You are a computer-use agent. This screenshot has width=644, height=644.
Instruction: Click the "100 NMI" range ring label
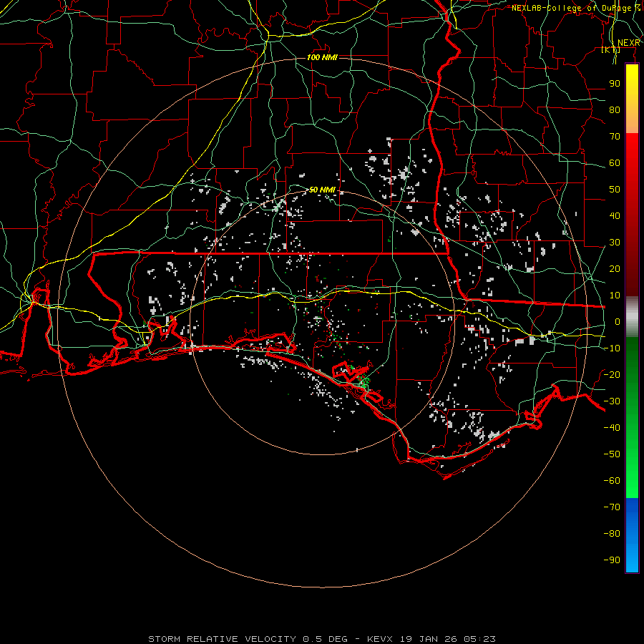click(x=323, y=57)
